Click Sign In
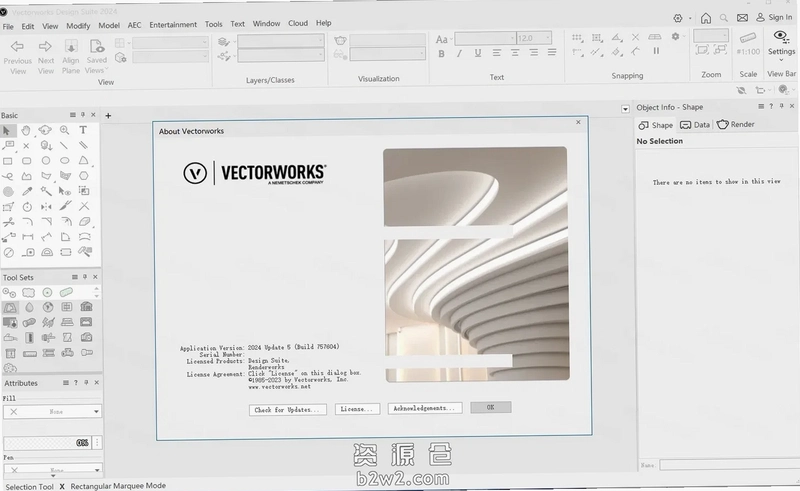 (x=774, y=17)
